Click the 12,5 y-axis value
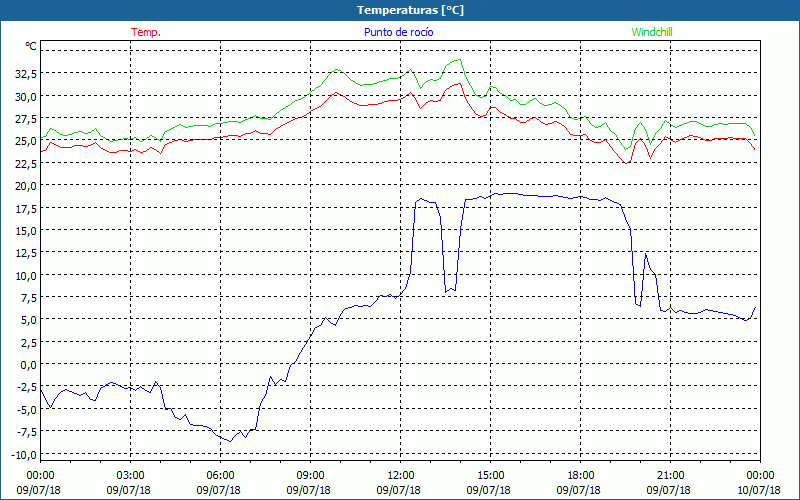The height and width of the screenshot is (500, 800). click(x=26, y=253)
